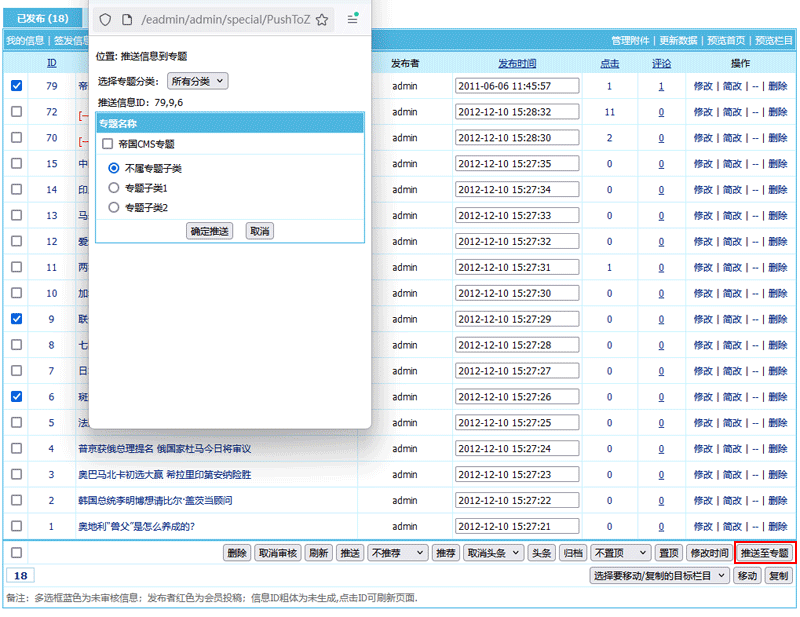Click the 取消 button in popup
800x617 pixels.
click(259, 231)
